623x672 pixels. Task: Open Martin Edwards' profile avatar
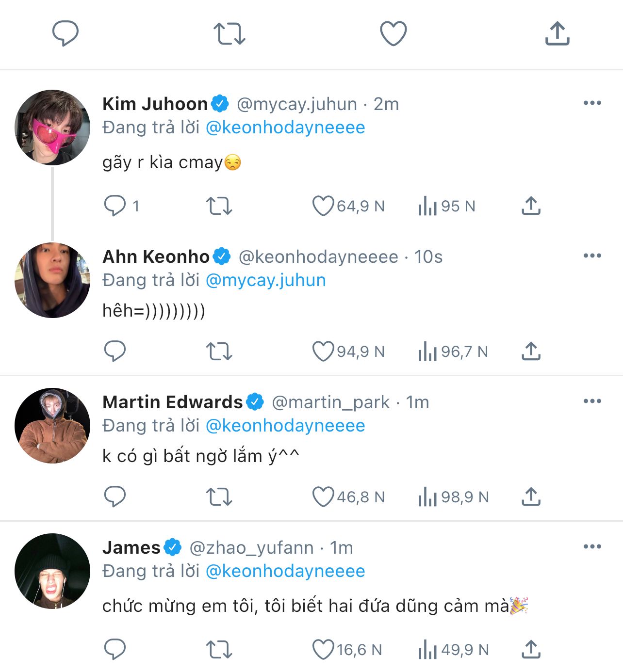click(52, 426)
